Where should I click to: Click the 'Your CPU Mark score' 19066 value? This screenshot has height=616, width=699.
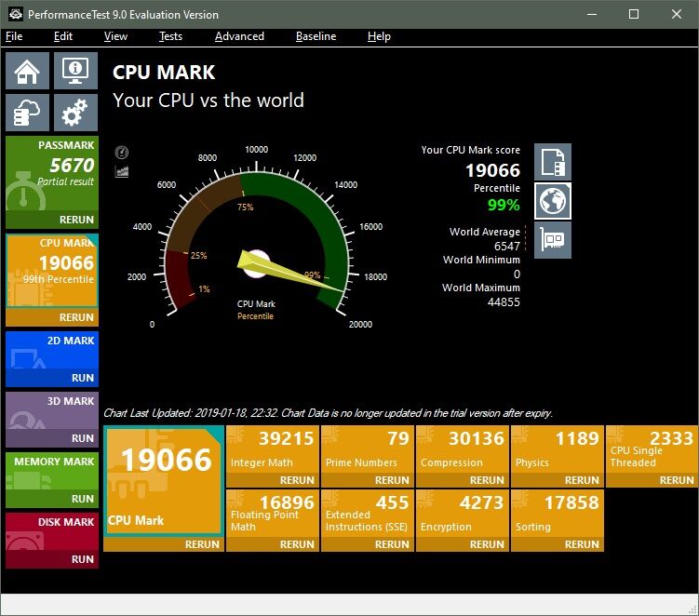point(492,170)
